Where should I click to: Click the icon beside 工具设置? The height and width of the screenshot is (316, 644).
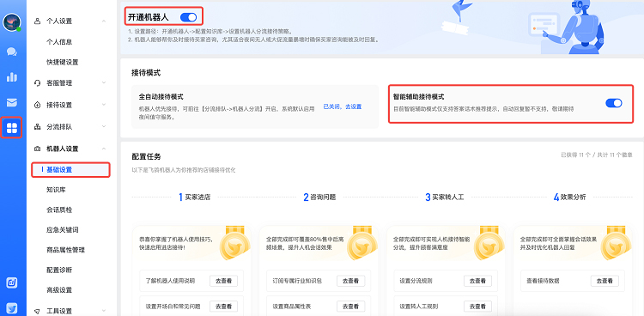coord(38,311)
